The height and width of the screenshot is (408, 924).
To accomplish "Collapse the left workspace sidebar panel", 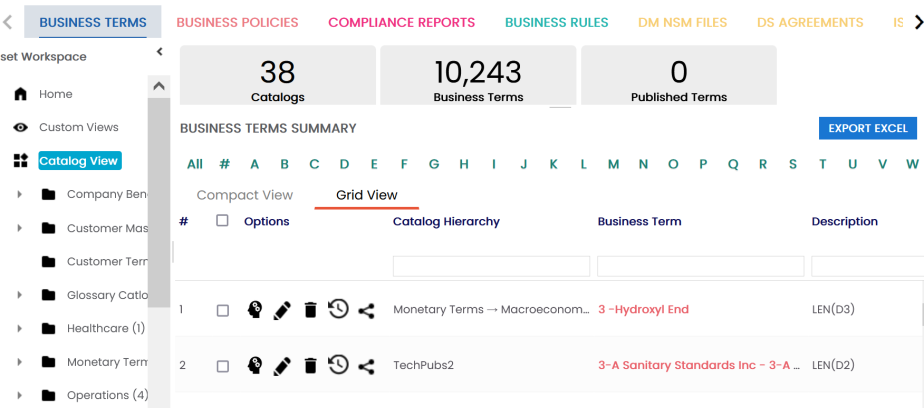I will point(160,52).
